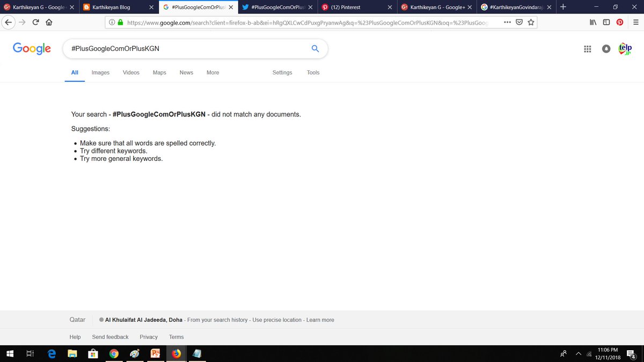Open Task View on the taskbar
The width and height of the screenshot is (644, 362).
pyautogui.click(x=31, y=353)
